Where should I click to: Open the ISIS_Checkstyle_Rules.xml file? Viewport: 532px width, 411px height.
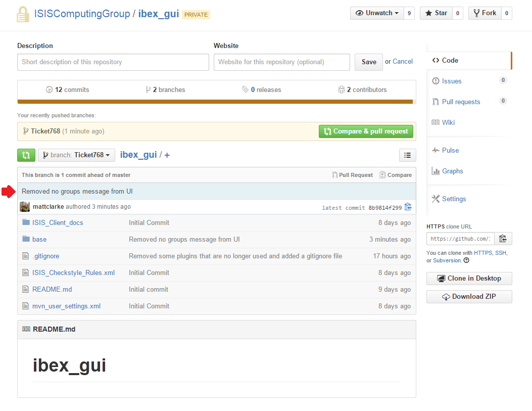pos(73,272)
